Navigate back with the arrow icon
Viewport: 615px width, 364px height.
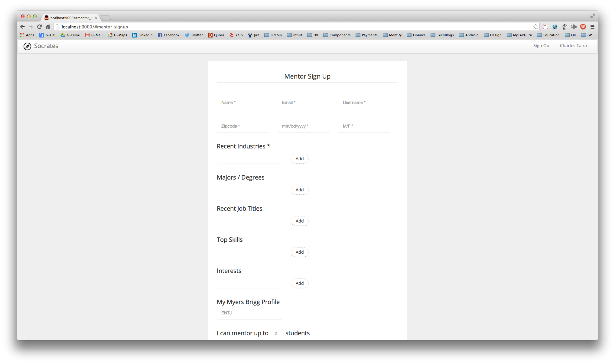(22, 27)
